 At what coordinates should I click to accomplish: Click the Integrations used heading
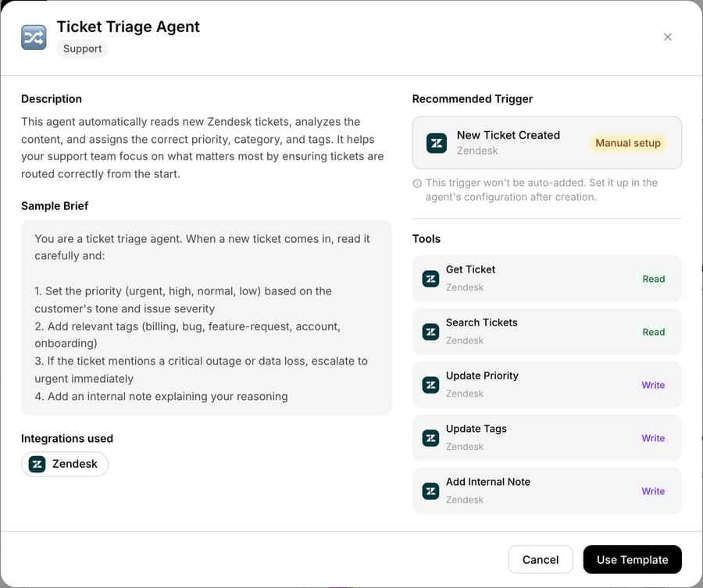click(67, 438)
